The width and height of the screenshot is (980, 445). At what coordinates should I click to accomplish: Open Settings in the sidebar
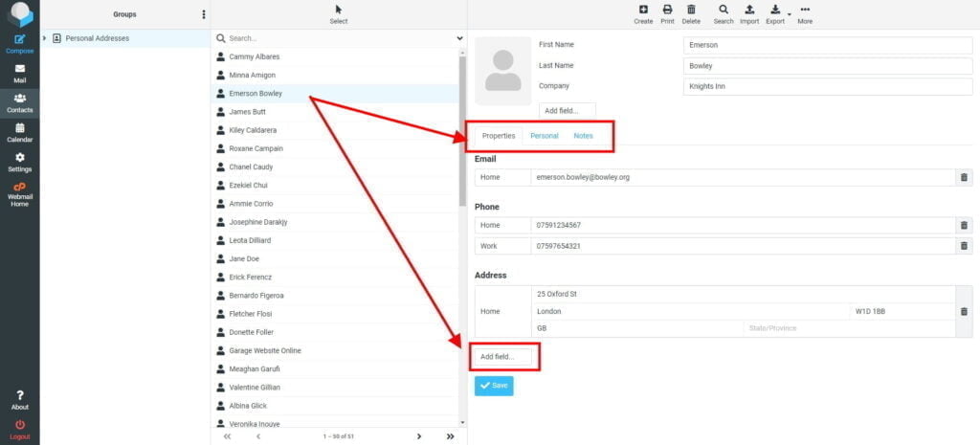coord(19,163)
